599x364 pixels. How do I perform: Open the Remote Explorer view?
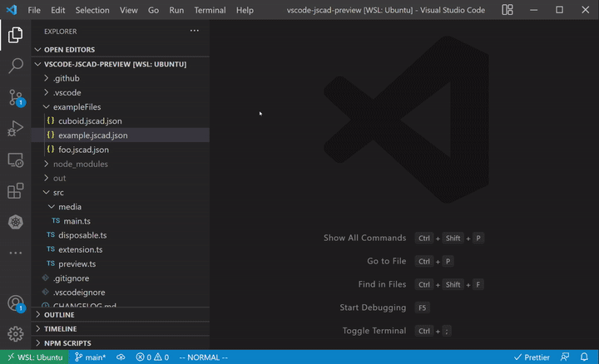(15, 160)
